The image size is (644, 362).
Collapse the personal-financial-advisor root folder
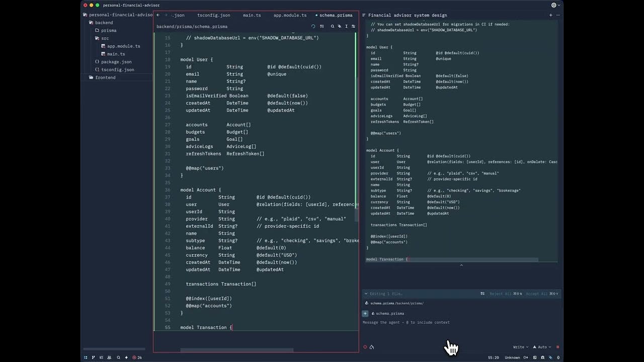(117, 15)
